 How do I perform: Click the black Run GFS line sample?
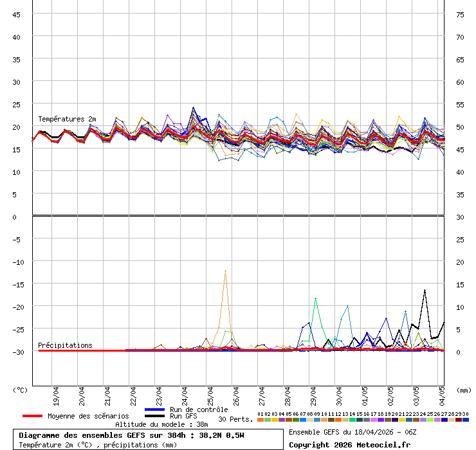[x=155, y=416]
